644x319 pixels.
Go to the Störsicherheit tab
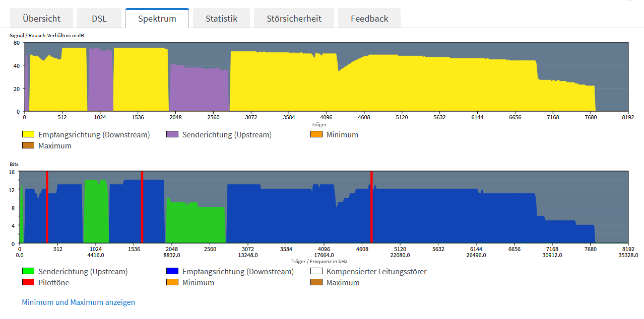click(294, 18)
